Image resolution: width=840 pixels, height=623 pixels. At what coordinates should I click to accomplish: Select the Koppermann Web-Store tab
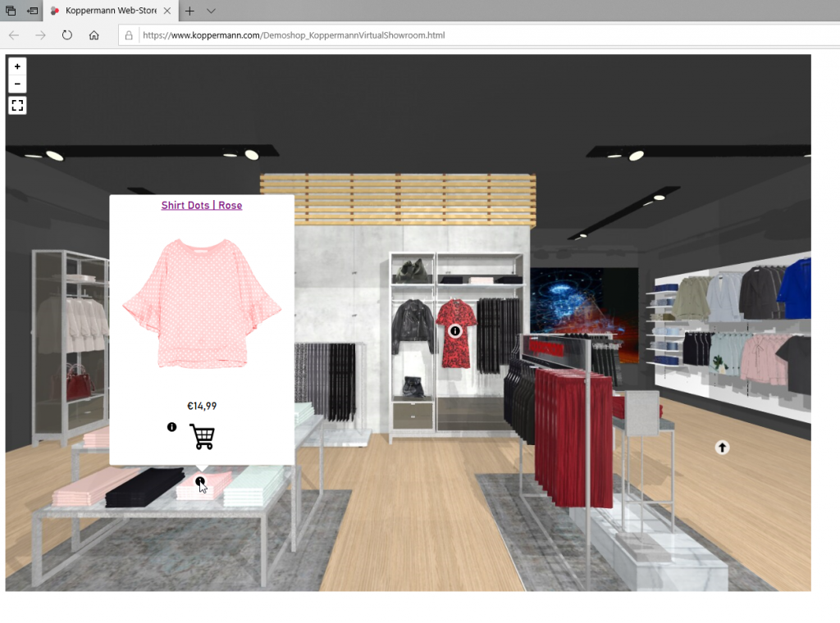(111, 11)
